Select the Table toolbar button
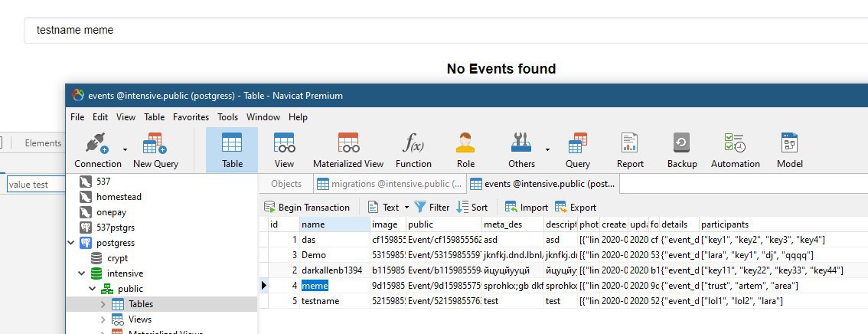868x334 pixels. [x=232, y=149]
